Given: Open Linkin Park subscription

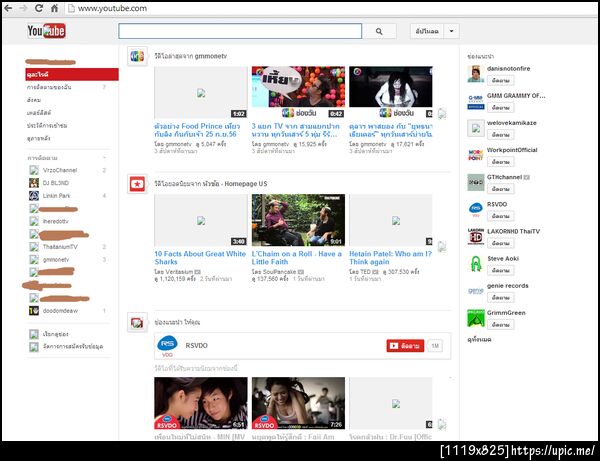Looking at the screenshot, I should tap(57, 196).
